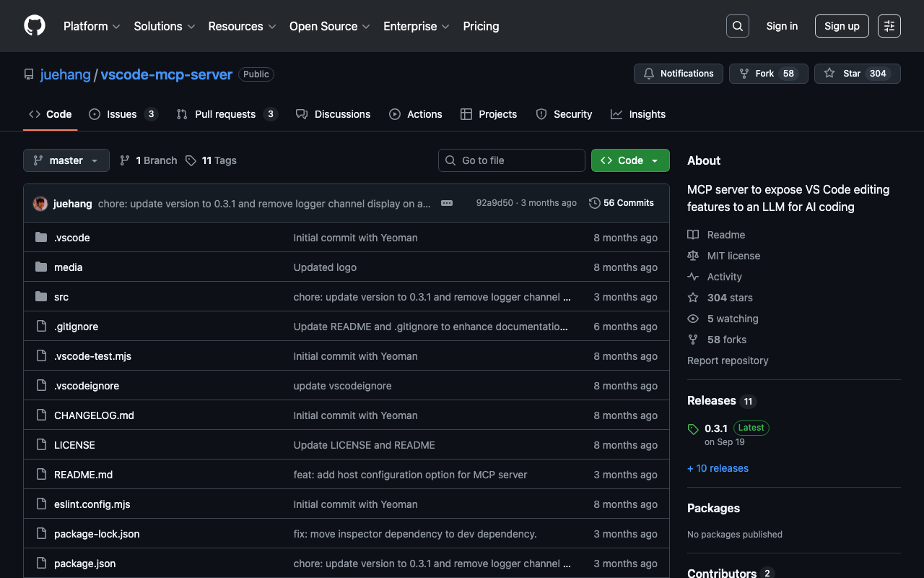Open juehang's avatar in latest commit
The width and height of the screenshot is (924, 578).
[40, 204]
